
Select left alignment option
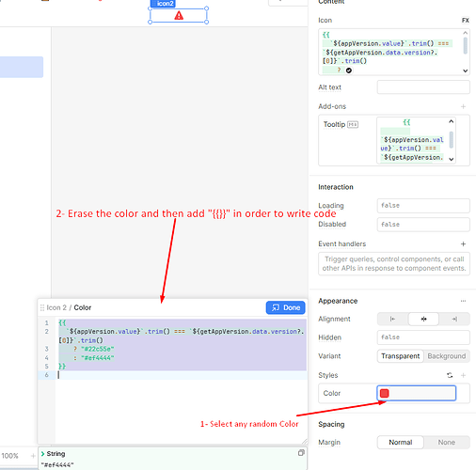click(x=392, y=319)
